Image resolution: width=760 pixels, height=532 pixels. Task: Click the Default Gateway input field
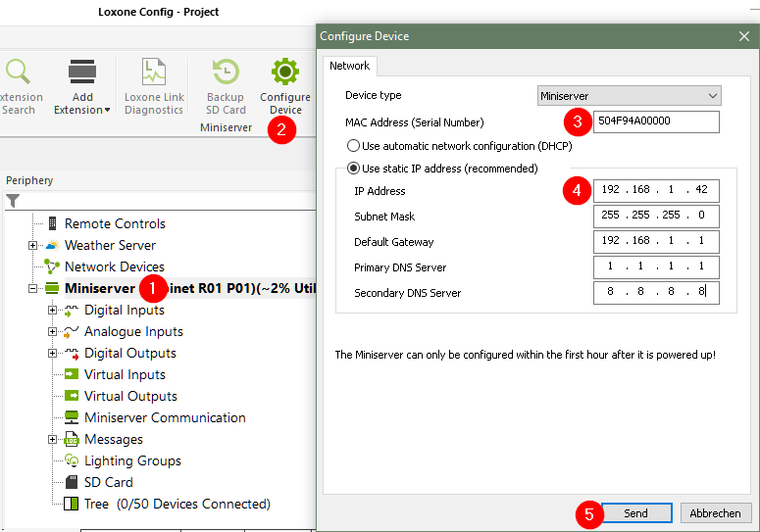coord(656,242)
